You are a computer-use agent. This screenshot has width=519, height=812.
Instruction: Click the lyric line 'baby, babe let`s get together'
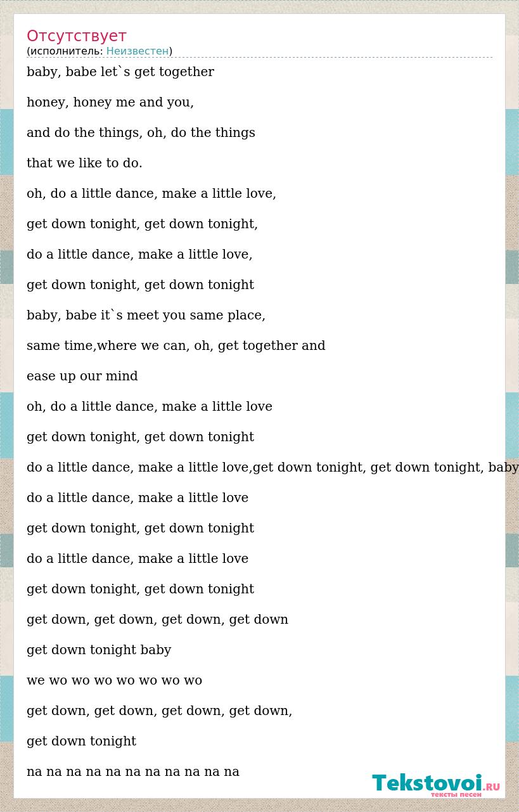[120, 72]
